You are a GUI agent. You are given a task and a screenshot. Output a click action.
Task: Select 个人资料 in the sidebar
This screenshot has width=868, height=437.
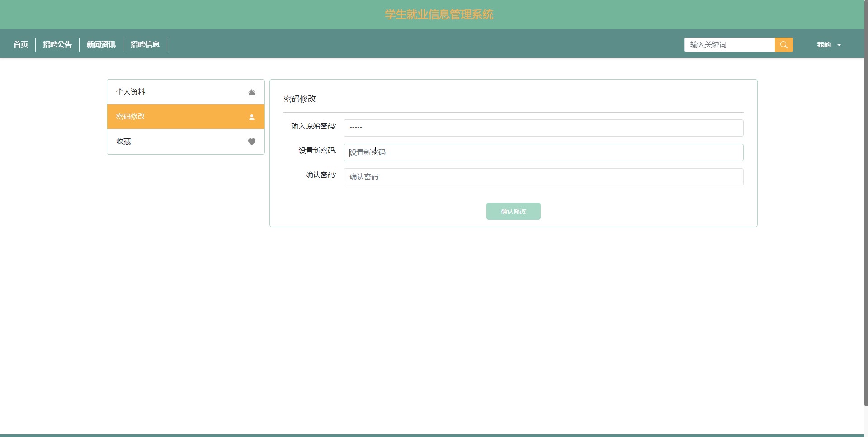coord(131,92)
